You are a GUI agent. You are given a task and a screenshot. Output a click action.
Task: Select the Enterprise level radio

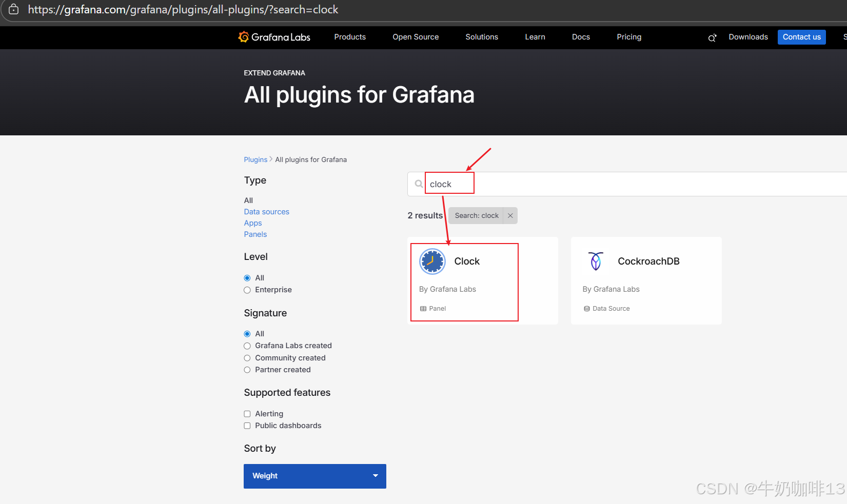click(x=247, y=290)
